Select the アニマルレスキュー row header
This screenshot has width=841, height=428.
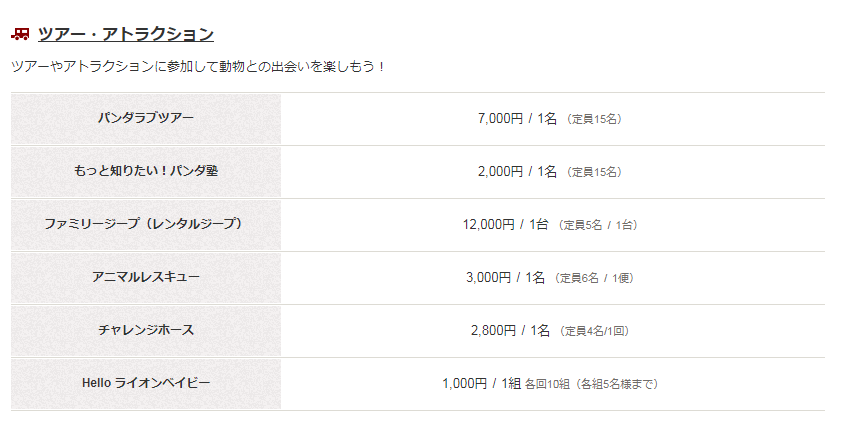(x=146, y=277)
